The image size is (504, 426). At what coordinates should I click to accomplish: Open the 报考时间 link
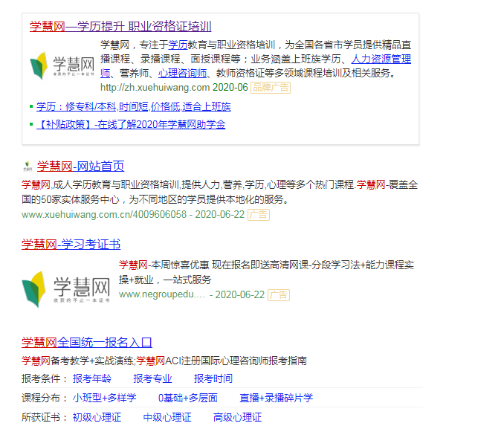pyautogui.click(x=213, y=378)
